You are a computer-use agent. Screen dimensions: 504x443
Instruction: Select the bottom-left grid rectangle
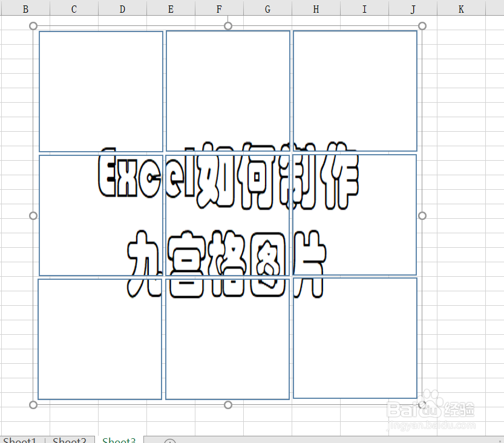click(100, 339)
